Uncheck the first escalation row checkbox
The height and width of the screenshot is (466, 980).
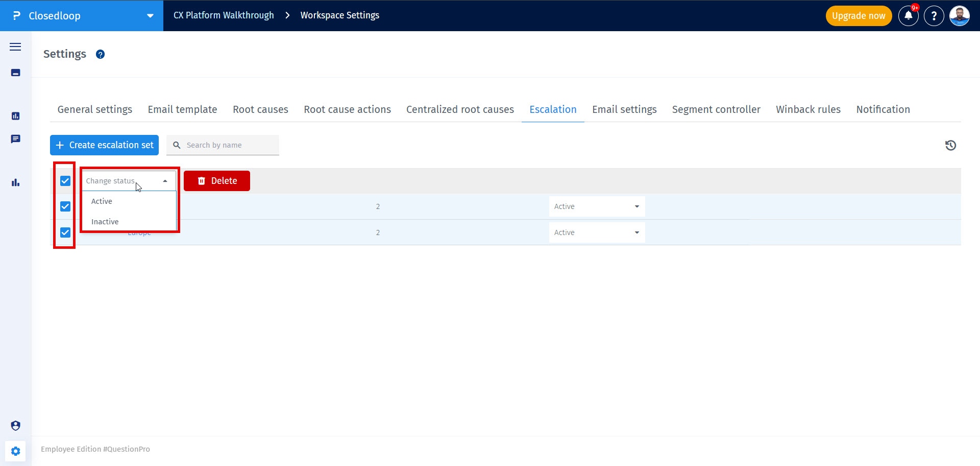tap(65, 206)
